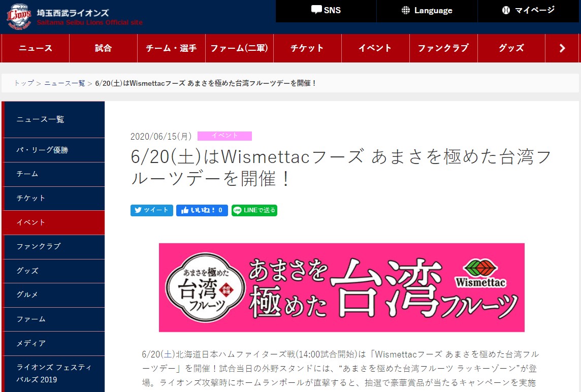Select ライオンズ フェスティバルズ 2019 in sidebar
The image size is (581, 392).
pos(53,374)
